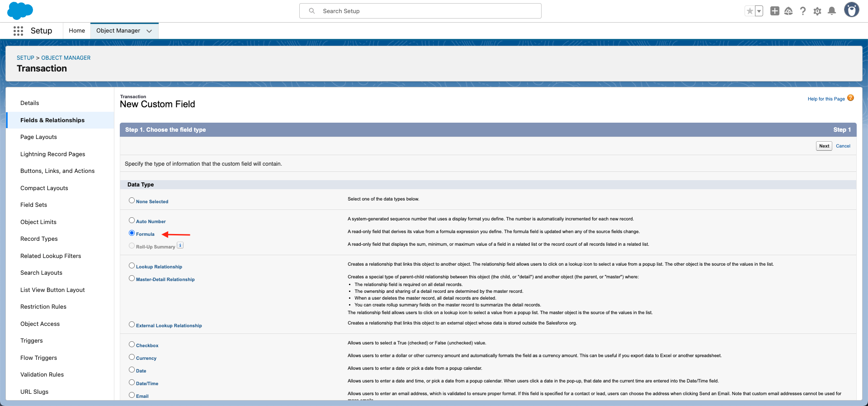Viewport: 868px width, 406px height.
Task: Open Object Access in sidebar
Action: (x=40, y=324)
